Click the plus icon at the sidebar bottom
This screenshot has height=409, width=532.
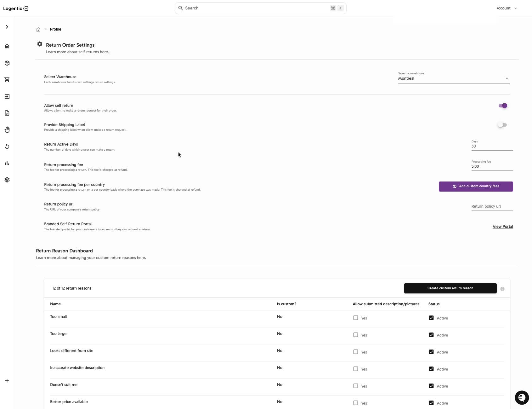click(7, 381)
